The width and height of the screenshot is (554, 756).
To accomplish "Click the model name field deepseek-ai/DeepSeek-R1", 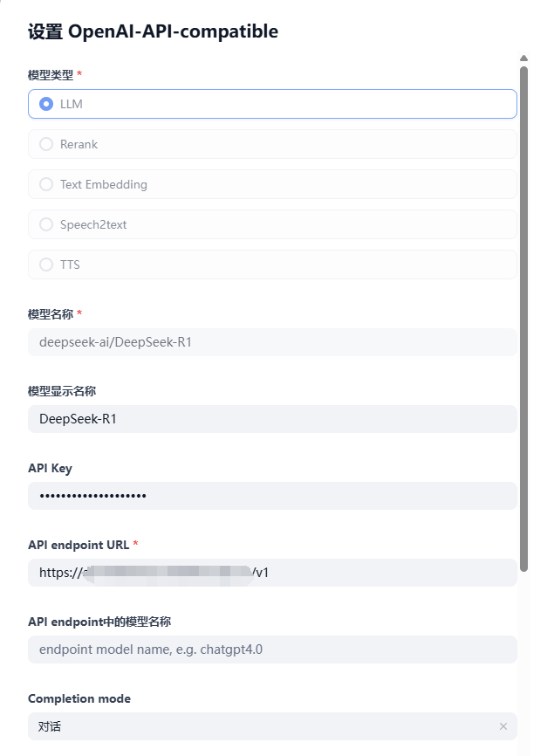I will pos(272,342).
